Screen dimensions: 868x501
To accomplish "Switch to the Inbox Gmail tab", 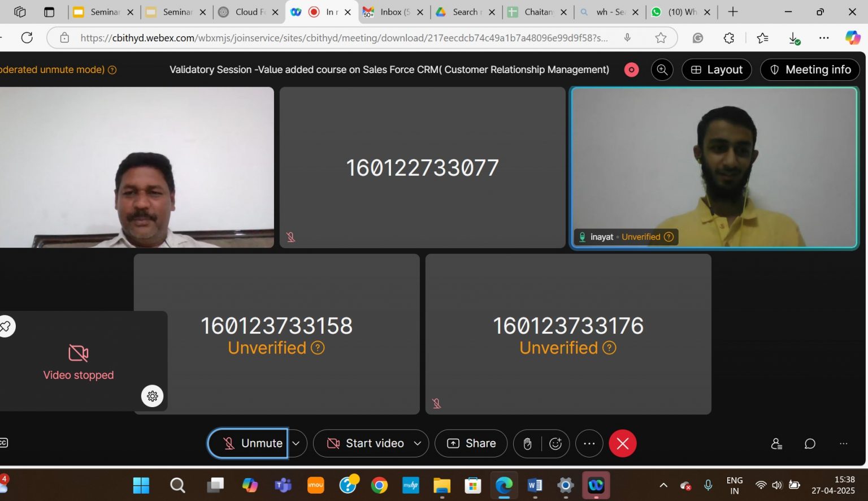I will pyautogui.click(x=391, y=12).
